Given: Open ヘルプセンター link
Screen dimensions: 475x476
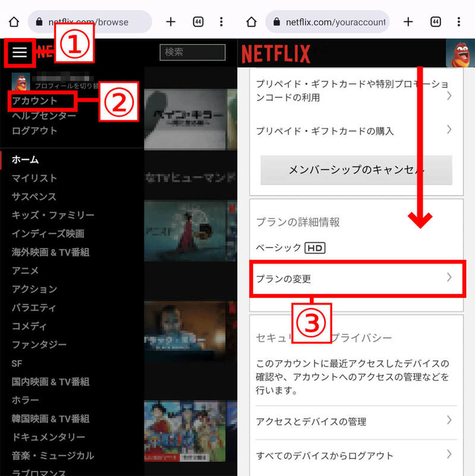Looking at the screenshot, I should point(44,115).
